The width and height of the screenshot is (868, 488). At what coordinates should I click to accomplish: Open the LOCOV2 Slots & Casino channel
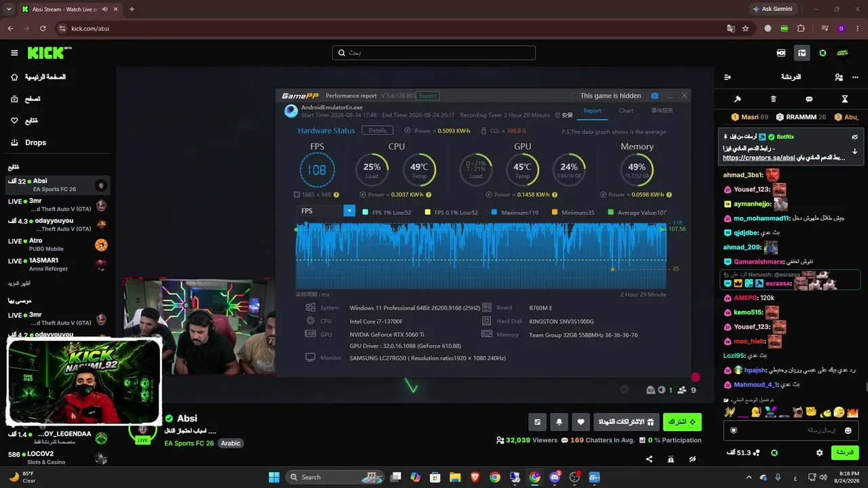[x=58, y=457]
